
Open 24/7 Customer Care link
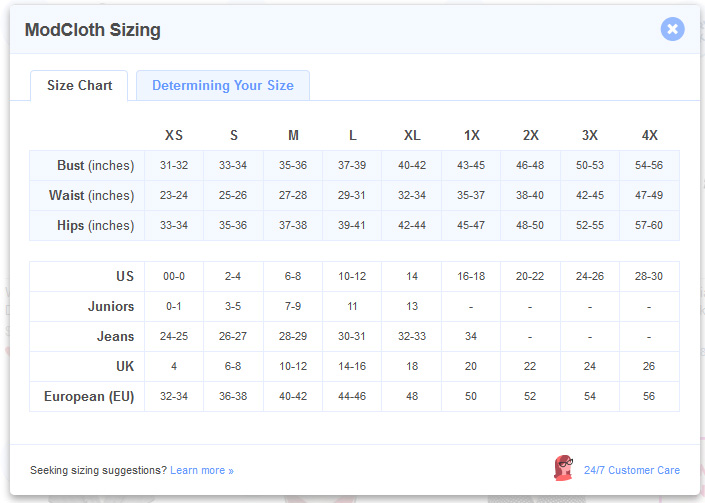(632, 470)
